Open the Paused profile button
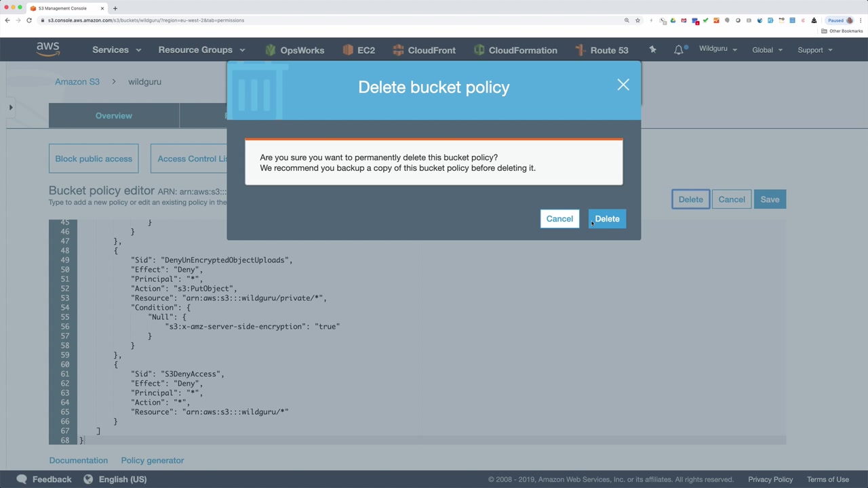Image resolution: width=868 pixels, height=488 pixels. click(x=840, y=20)
